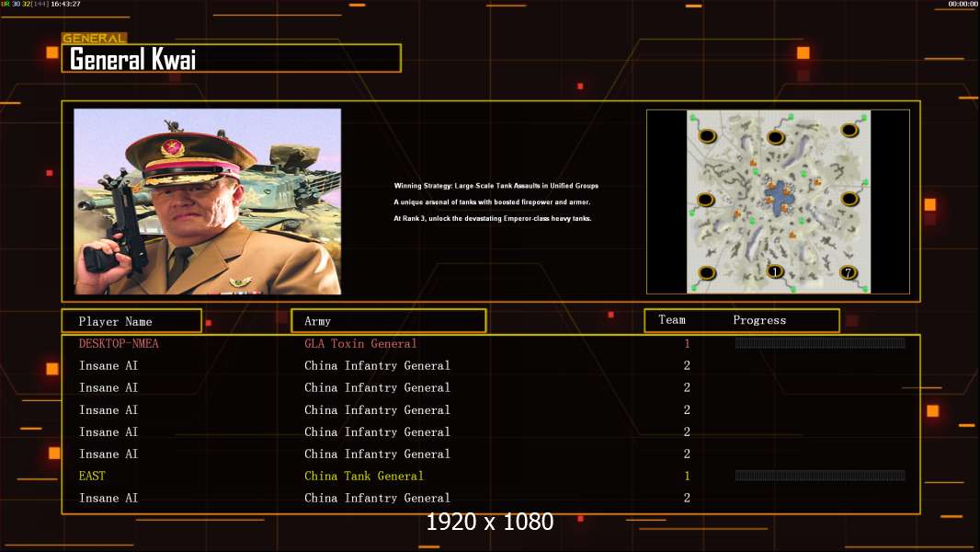This screenshot has width=980, height=552.
Task: Click the "General Kwai" title text
Action: tap(133, 60)
